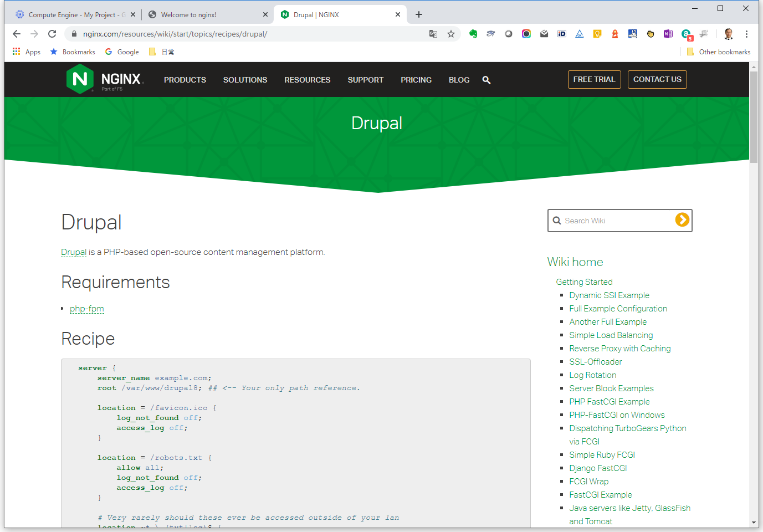
Task: Go to PRICING page
Action: pyautogui.click(x=416, y=80)
